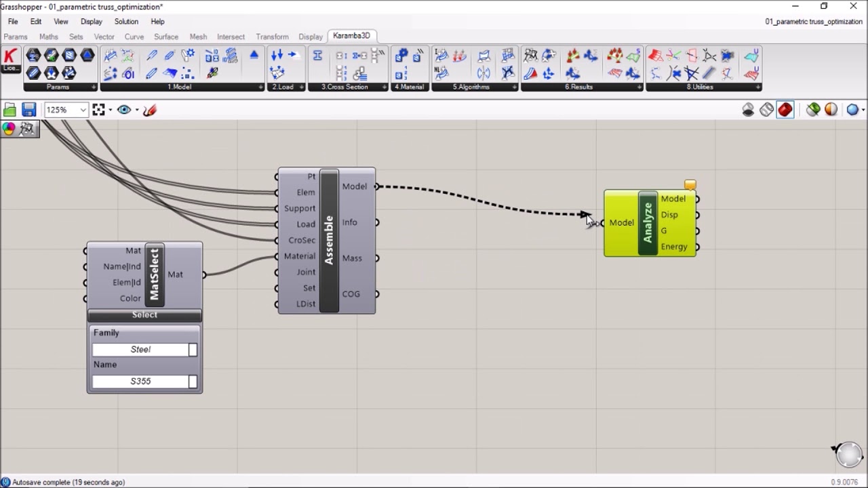Viewport: 868px width, 488px height.
Task: Click the Mass output of Assemble
Action: [352, 258]
